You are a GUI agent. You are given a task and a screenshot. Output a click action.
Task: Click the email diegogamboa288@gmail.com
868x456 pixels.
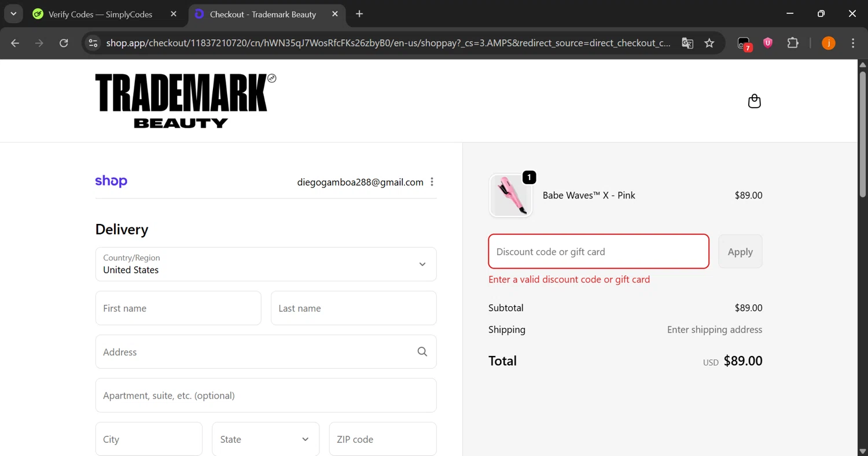361,182
